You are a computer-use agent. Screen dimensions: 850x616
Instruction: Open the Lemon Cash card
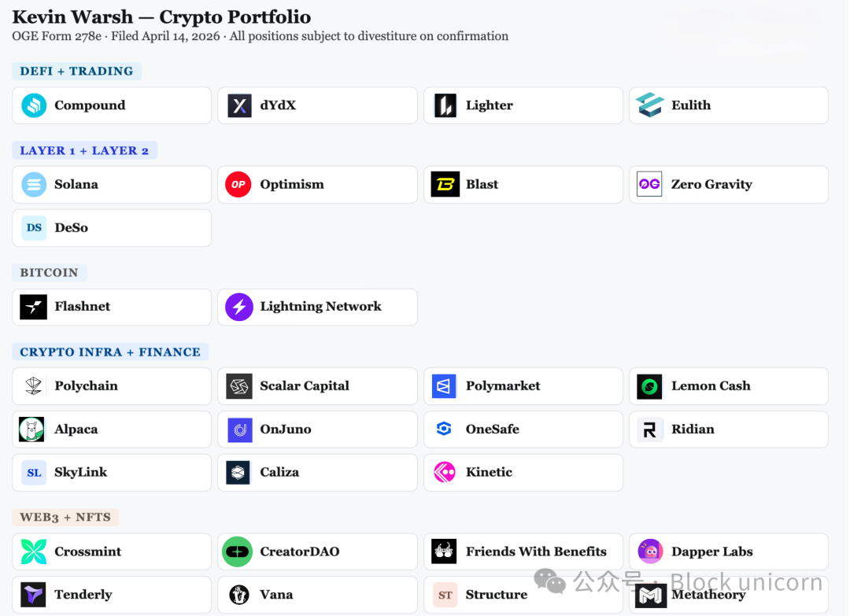point(728,386)
